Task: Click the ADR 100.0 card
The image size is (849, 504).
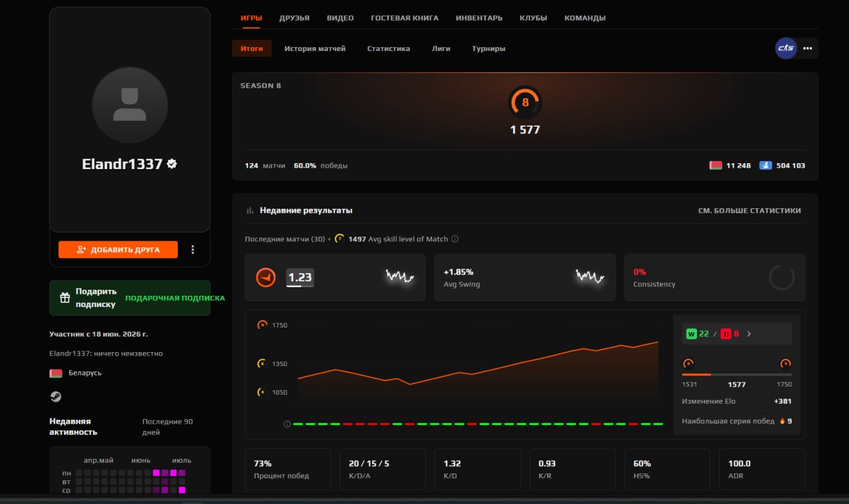Action: [x=762, y=469]
